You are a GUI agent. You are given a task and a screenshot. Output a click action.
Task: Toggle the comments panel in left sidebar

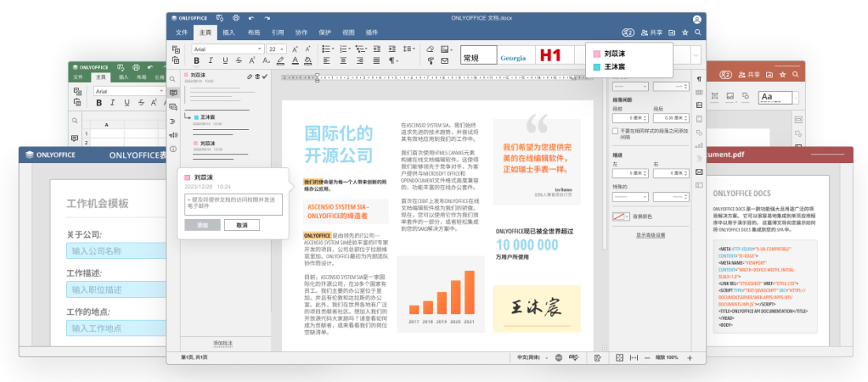[173, 92]
